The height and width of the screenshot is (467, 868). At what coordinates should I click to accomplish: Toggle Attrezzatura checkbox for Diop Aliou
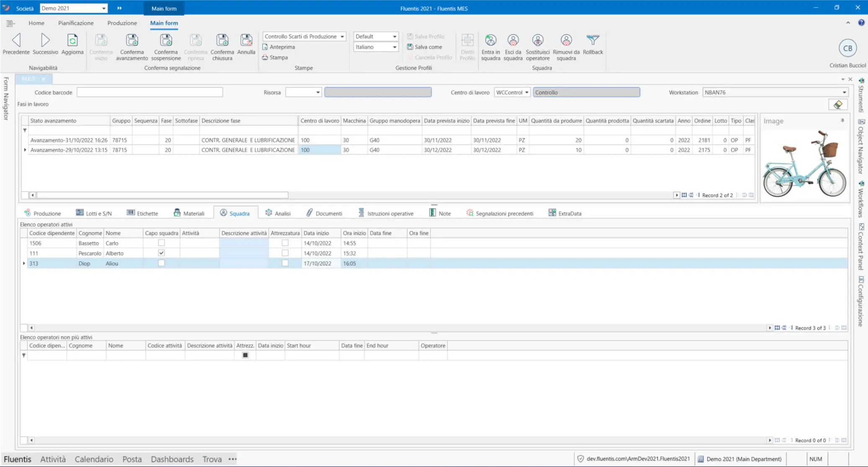click(285, 263)
